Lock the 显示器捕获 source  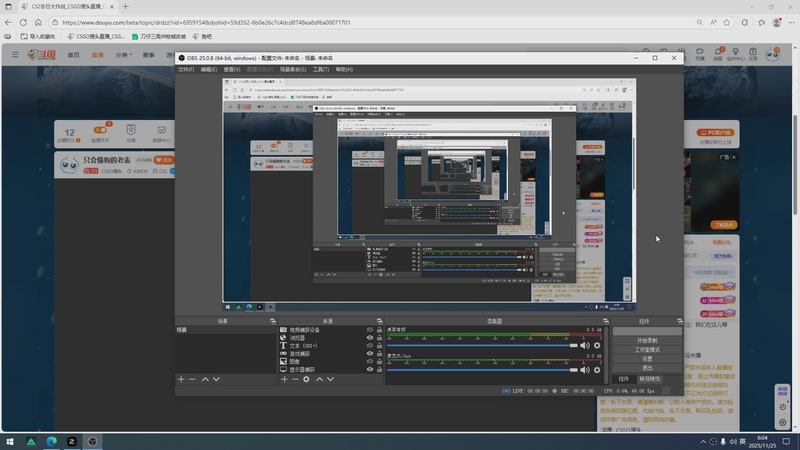click(379, 369)
